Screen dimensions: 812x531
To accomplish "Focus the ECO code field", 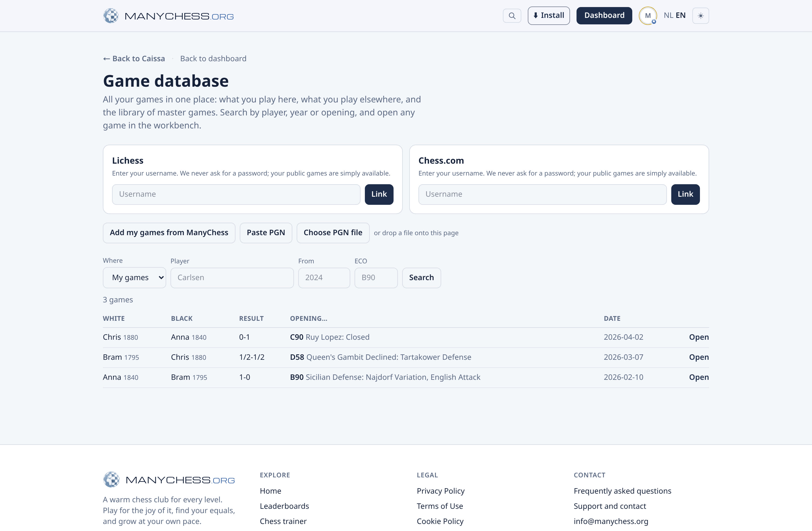I will point(376,278).
